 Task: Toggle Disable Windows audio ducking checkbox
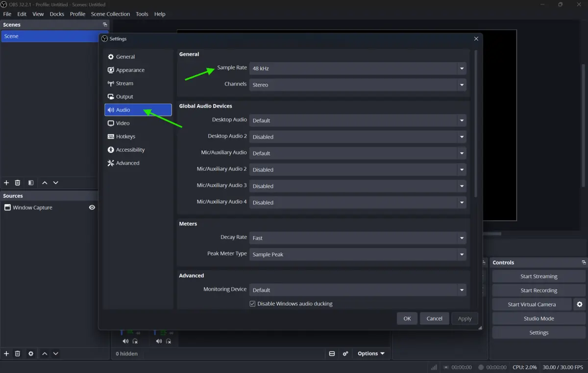252,303
